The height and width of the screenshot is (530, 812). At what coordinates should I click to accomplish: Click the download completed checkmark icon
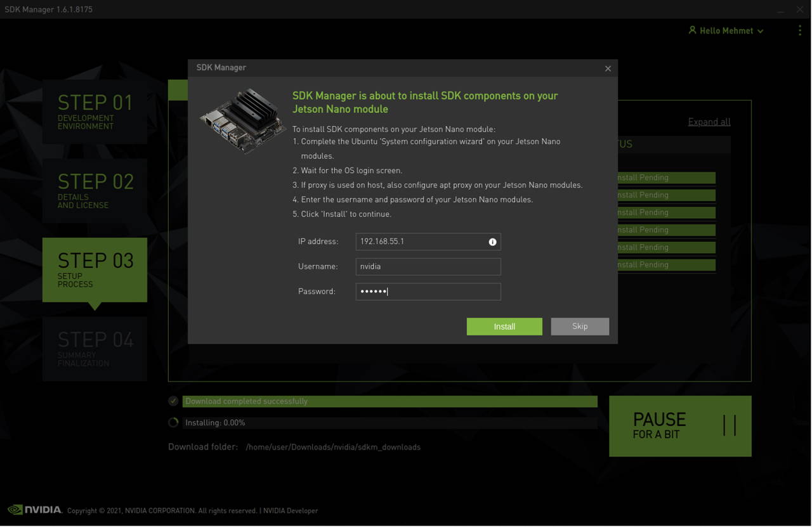[x=173, y=401]
